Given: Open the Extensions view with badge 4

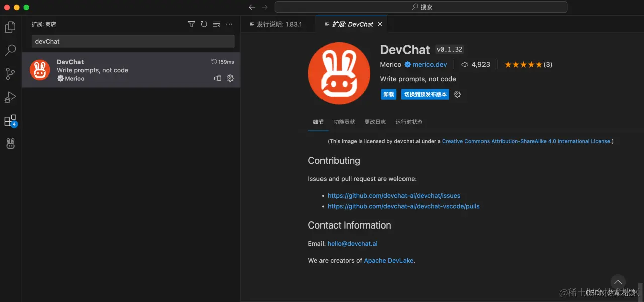Looking at the screenshot, I should (x=10, y=121).
